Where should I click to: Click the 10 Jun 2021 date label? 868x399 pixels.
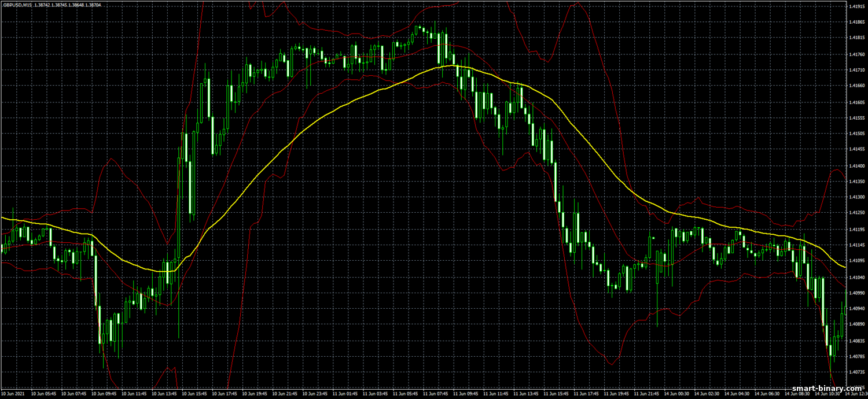tap(12, 394)
